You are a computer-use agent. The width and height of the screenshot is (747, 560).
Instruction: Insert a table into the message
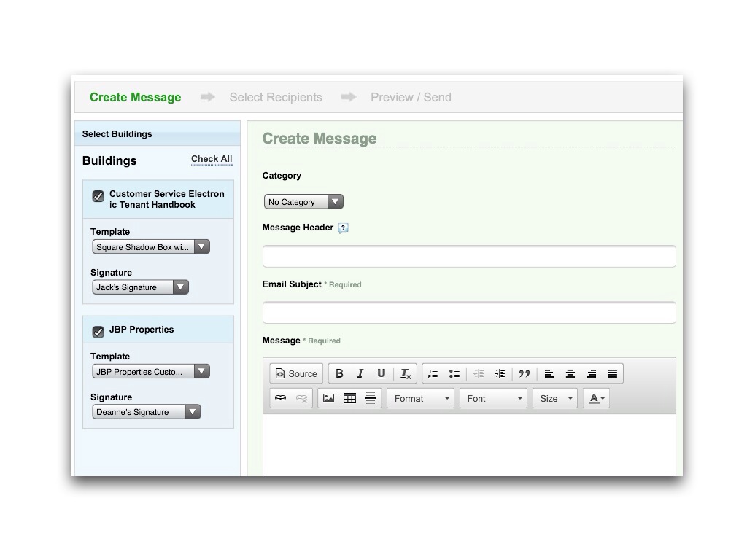point(349,398)
